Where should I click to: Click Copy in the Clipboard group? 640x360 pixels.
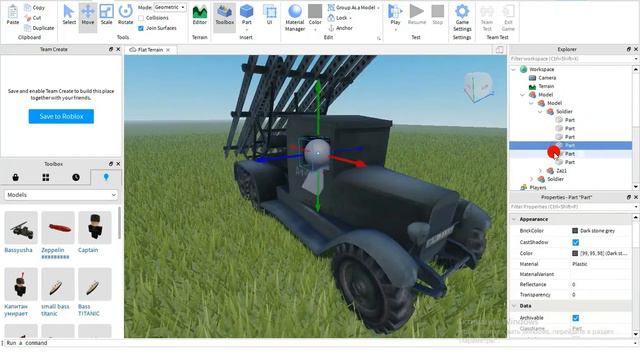pos(35,7)
